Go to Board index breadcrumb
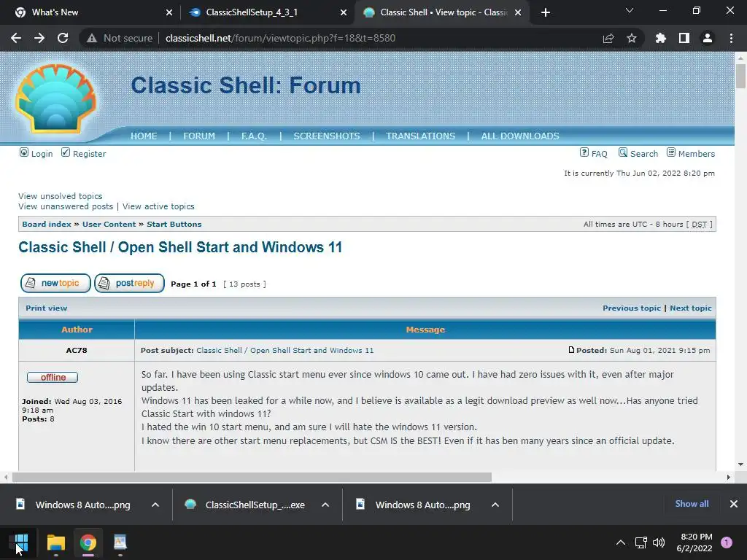 point(46,225)
